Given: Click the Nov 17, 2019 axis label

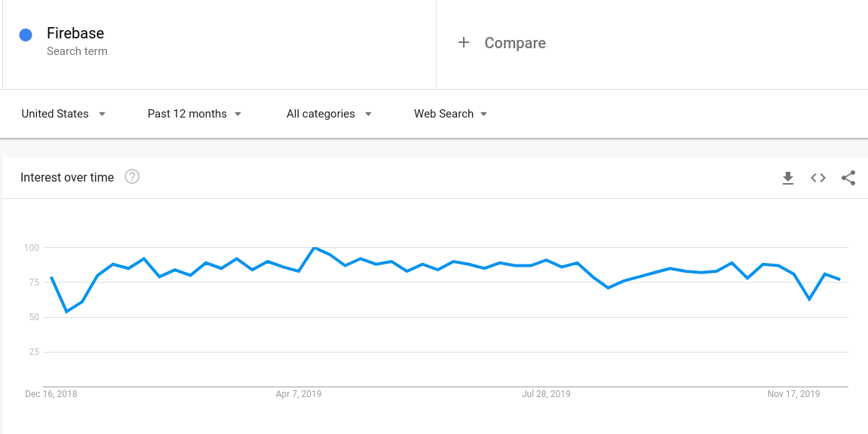Looking at the screenshot, I should coord(793,394).
